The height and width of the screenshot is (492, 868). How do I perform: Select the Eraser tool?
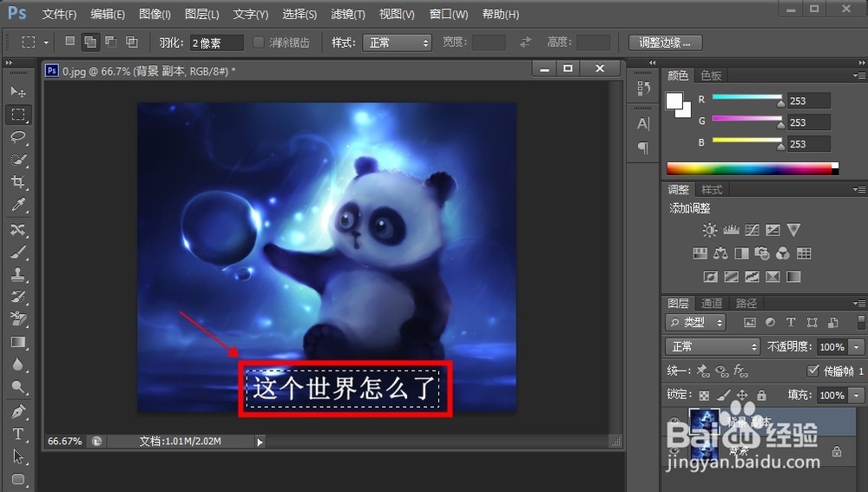[x=18, y=318]
